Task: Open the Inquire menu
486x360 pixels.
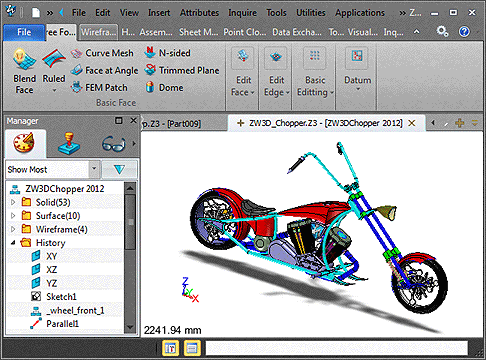Action: click(242, 13)
